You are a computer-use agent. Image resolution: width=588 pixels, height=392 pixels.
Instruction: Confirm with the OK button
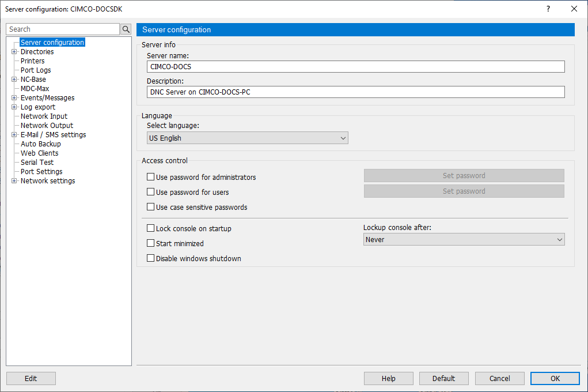pos(555,379)
